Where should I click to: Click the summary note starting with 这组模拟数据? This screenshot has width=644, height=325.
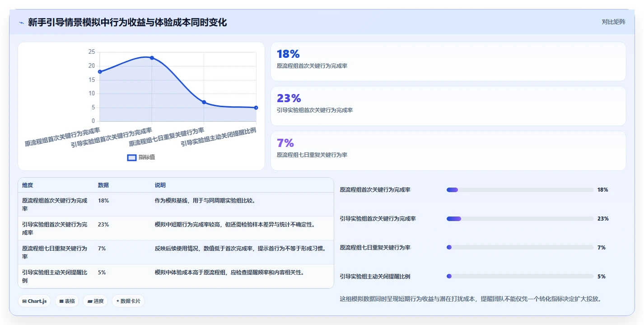click(x=470, y=299)
